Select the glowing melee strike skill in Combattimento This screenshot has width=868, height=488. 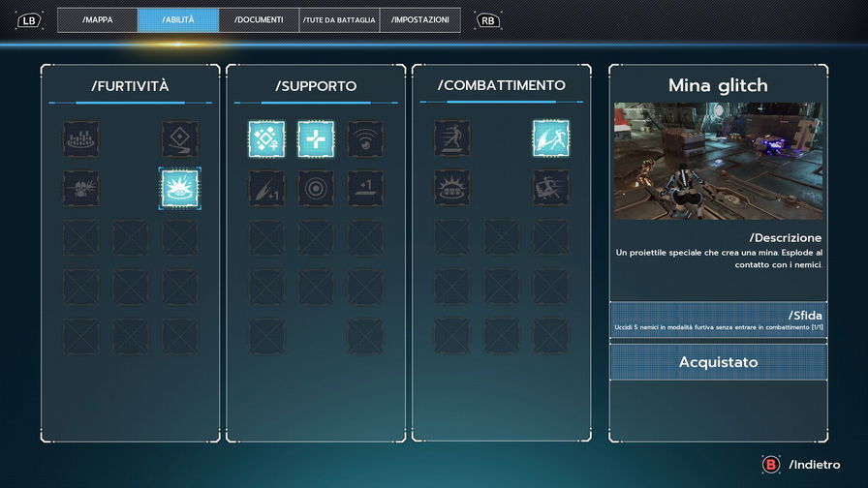(x=550, y=138)
